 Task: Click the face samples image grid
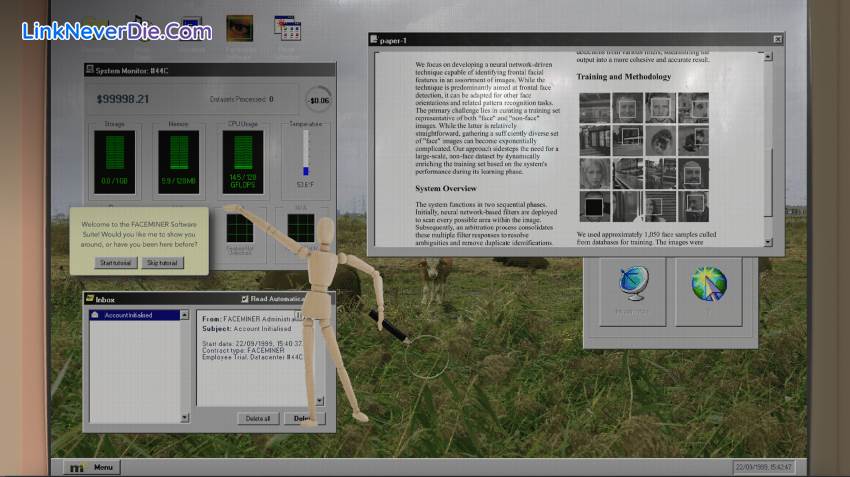pos(644,157)
